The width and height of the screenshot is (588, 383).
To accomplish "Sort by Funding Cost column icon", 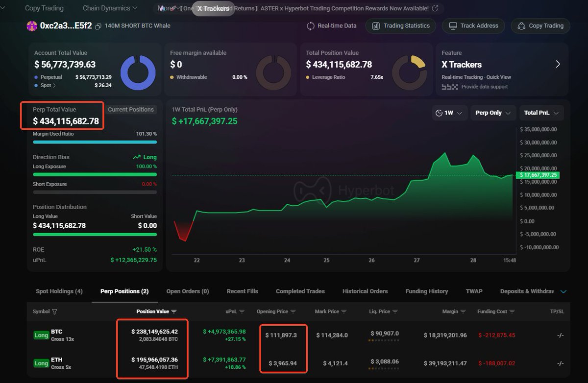I will click(512, 311).
